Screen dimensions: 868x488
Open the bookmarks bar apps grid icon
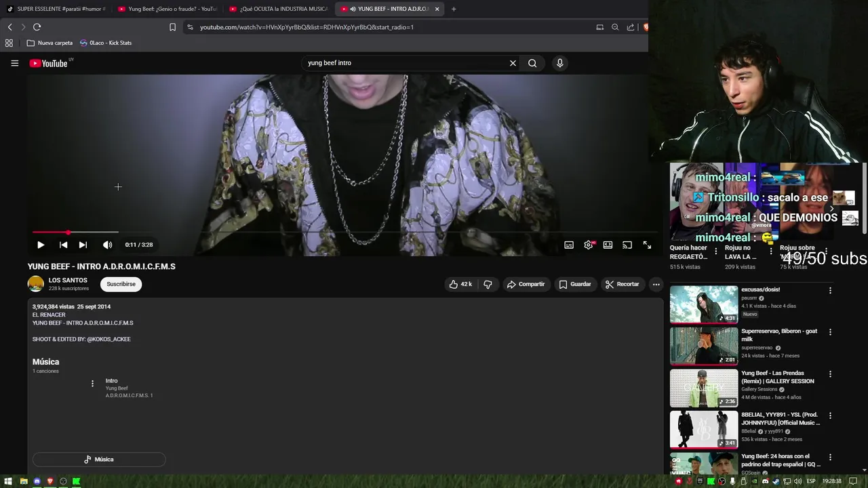tap(9, 43)
